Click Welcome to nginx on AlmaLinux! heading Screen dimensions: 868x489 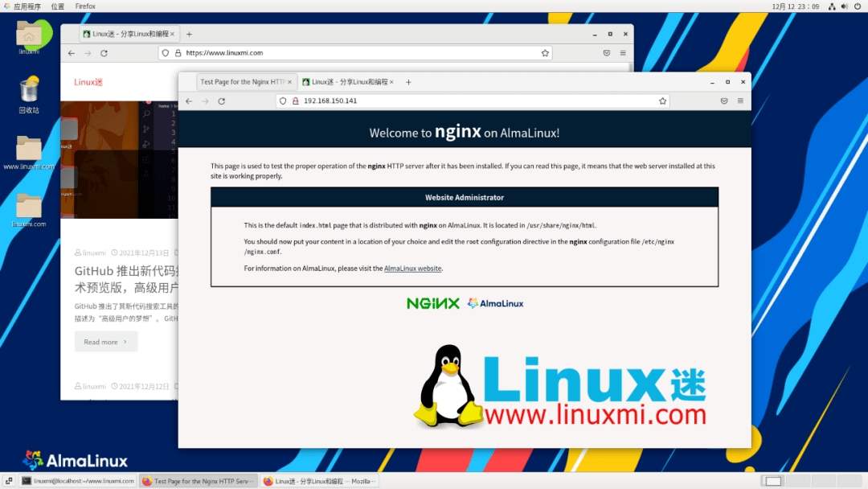(x=465, y=133)
